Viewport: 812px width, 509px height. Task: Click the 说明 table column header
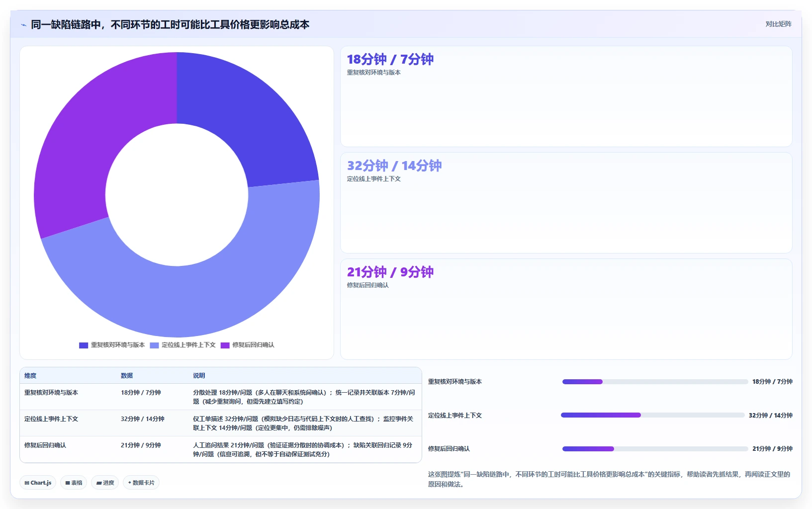tap(199, 376)
